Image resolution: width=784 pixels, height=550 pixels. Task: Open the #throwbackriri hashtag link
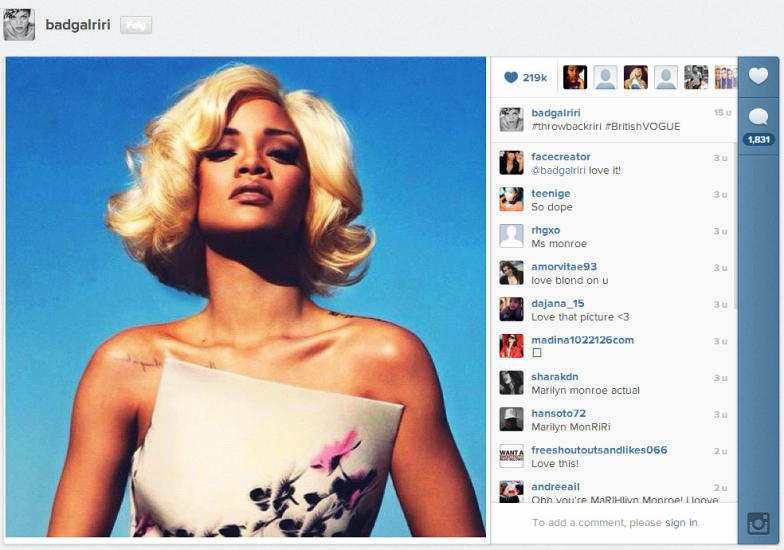click(x=566, y=127)
